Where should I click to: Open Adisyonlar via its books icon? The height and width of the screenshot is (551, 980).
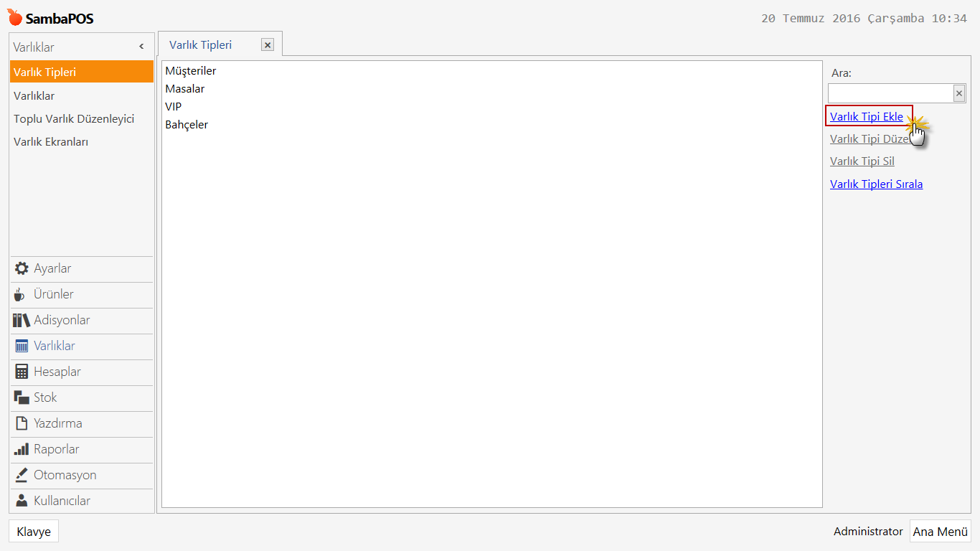[x=22, y=320]
